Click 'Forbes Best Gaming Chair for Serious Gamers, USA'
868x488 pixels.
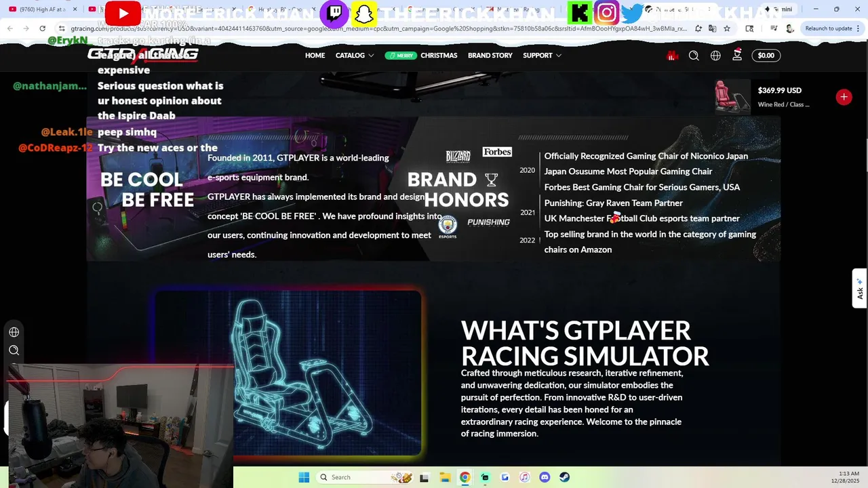[x=642, y=187]
